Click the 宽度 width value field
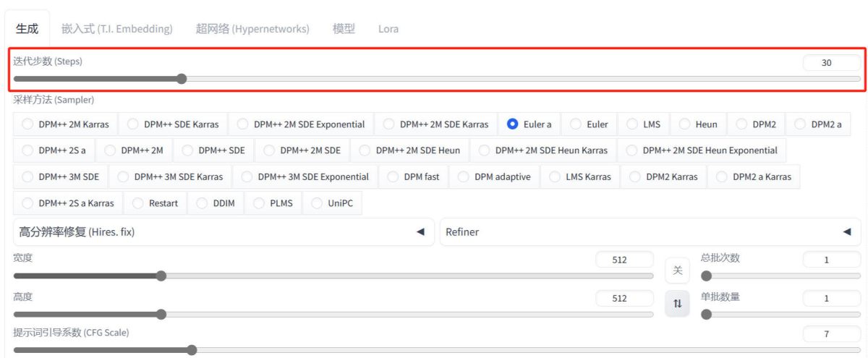868x358 pixels. (x=624, y=260)
